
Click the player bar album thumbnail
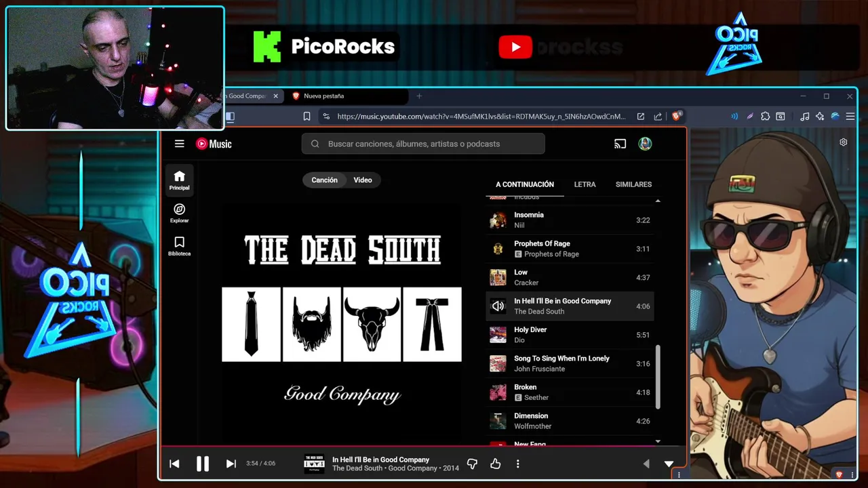pos(314,464)
